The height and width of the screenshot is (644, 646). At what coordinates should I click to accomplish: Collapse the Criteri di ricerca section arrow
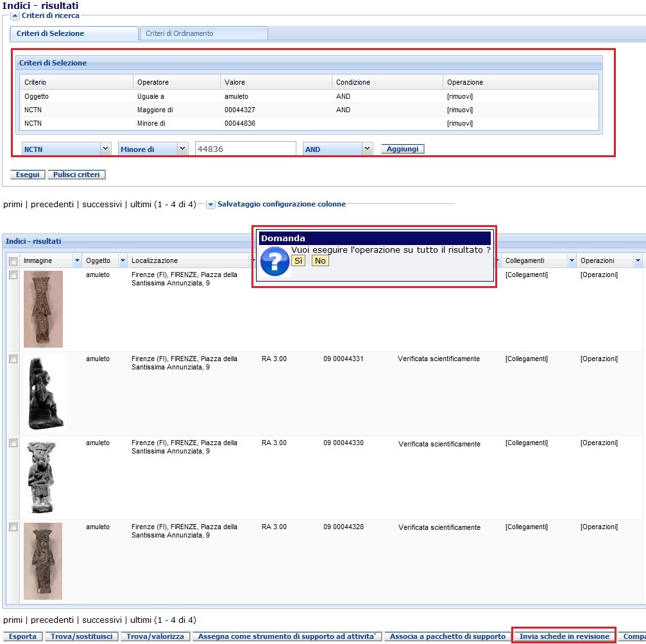tap(15, 15)
